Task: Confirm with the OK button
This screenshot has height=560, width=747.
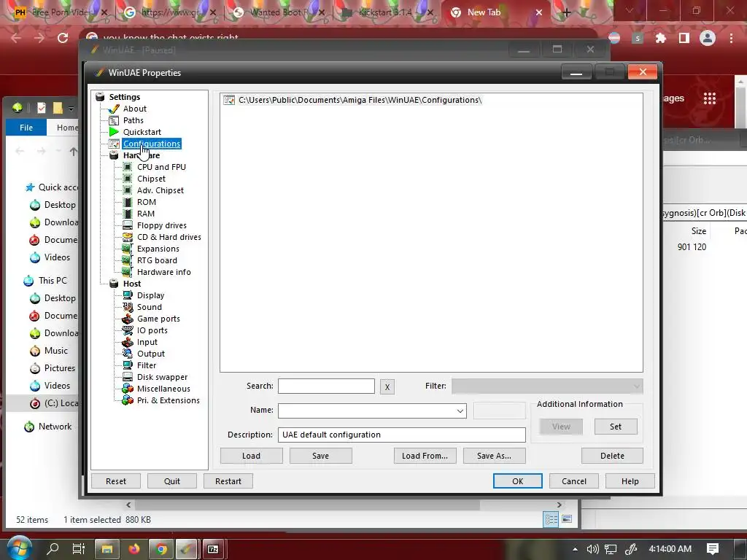Action: [518, 481]
